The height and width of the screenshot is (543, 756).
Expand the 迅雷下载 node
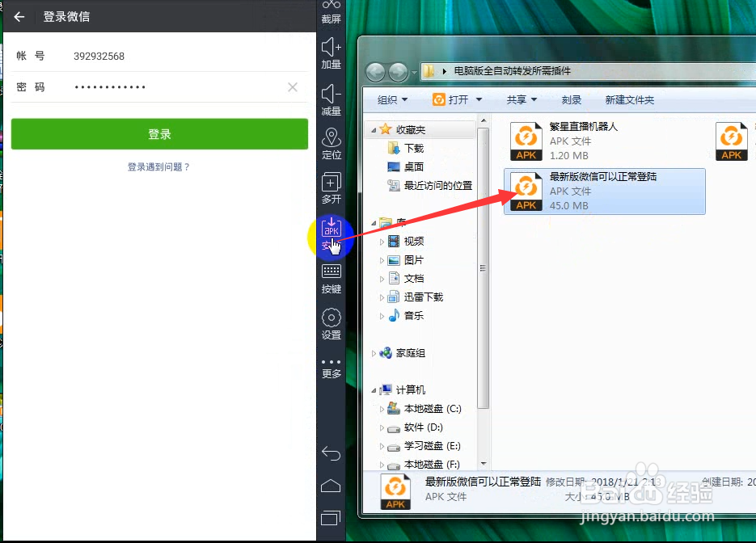[382, 297]
